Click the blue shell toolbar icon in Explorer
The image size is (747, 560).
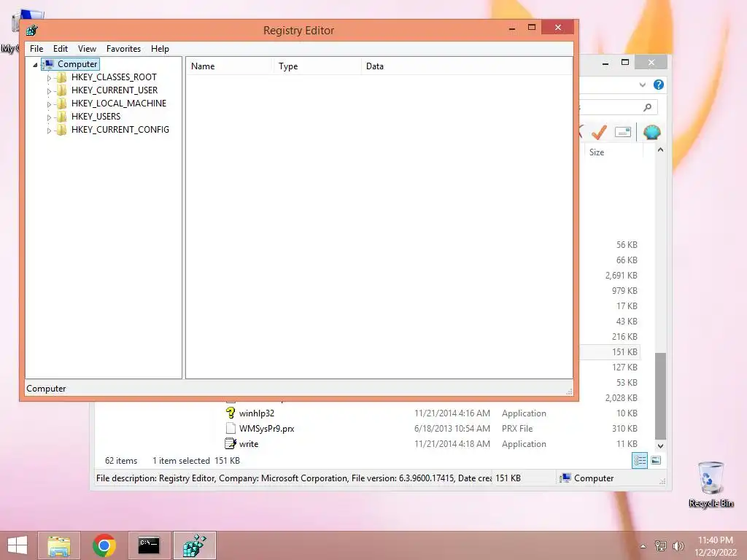tap(651, 132)
